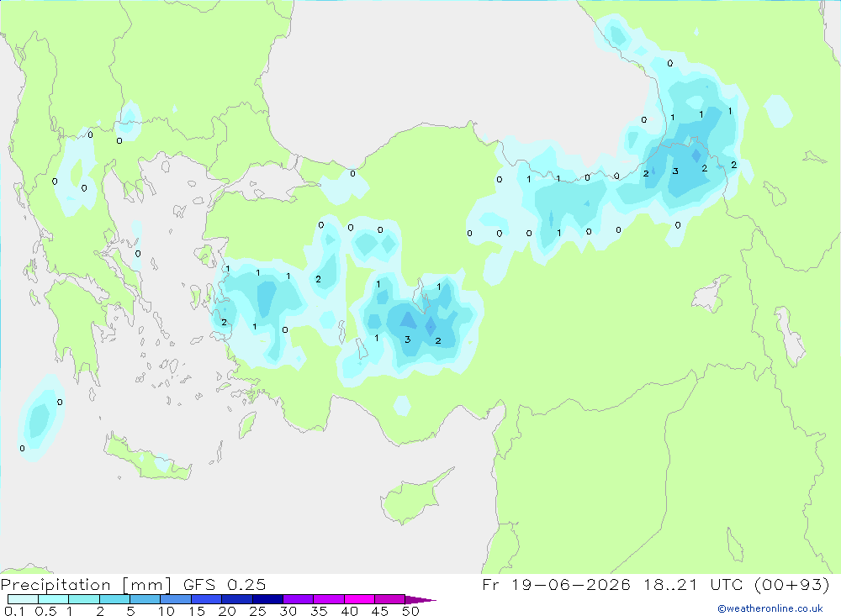The image size is (841, 616).
Task: Click the 5–10 mm legend color swatch
Action: point(145,599)
